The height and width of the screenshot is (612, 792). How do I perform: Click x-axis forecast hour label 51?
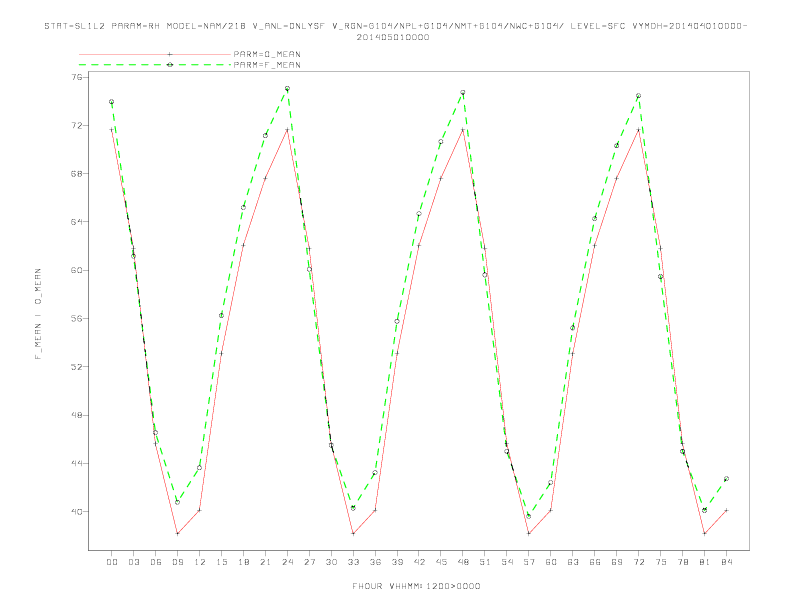(485, 562)
